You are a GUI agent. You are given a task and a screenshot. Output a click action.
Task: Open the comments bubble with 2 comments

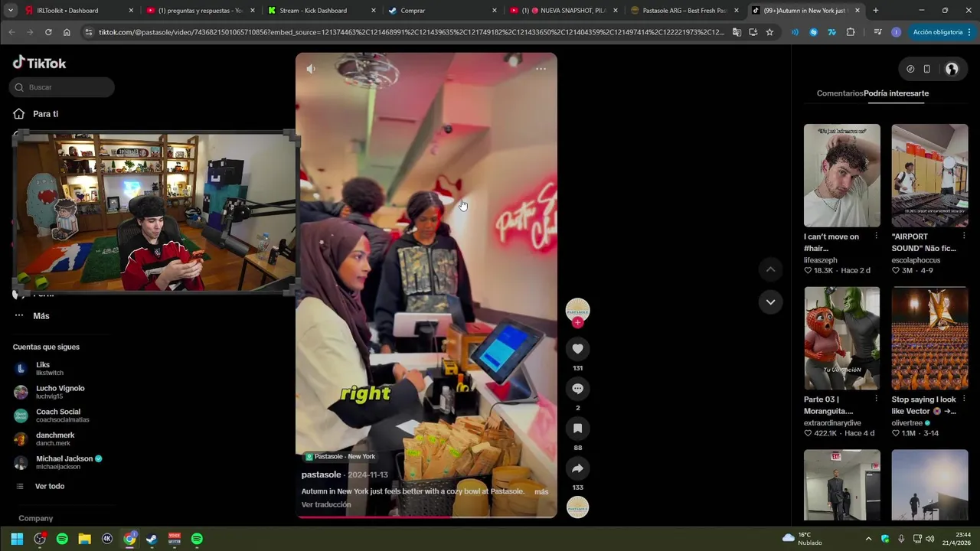pyautogui.click(x=577, y=389)
